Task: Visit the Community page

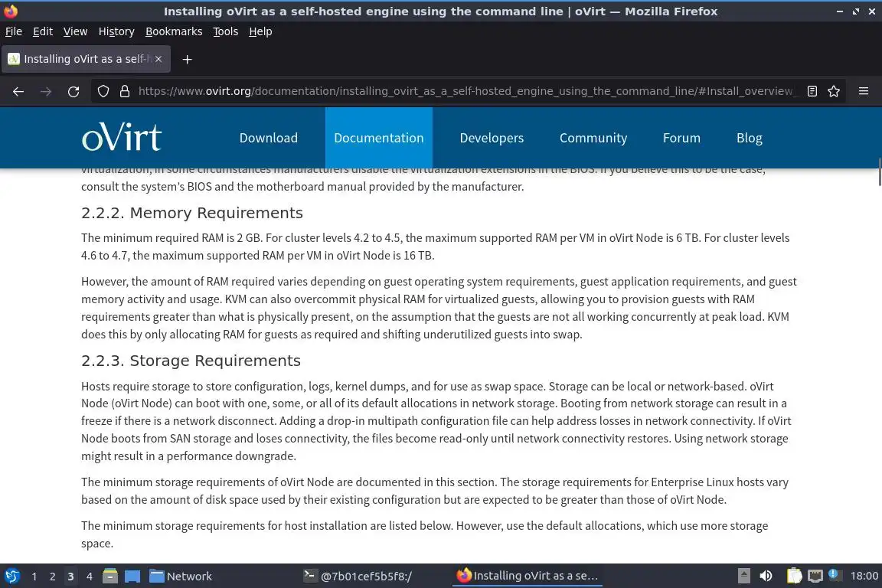Action: point(593,138)
